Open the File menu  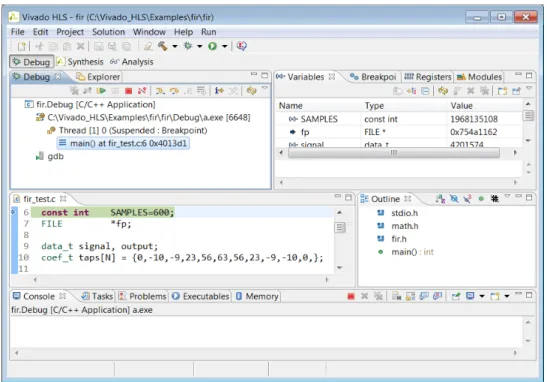tap(17, 32)
